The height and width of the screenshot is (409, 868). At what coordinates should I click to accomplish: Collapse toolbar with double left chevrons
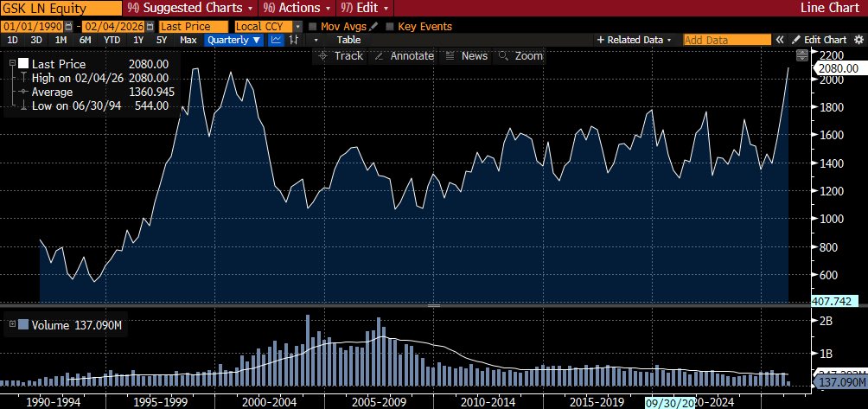click(x=780, y=40)
